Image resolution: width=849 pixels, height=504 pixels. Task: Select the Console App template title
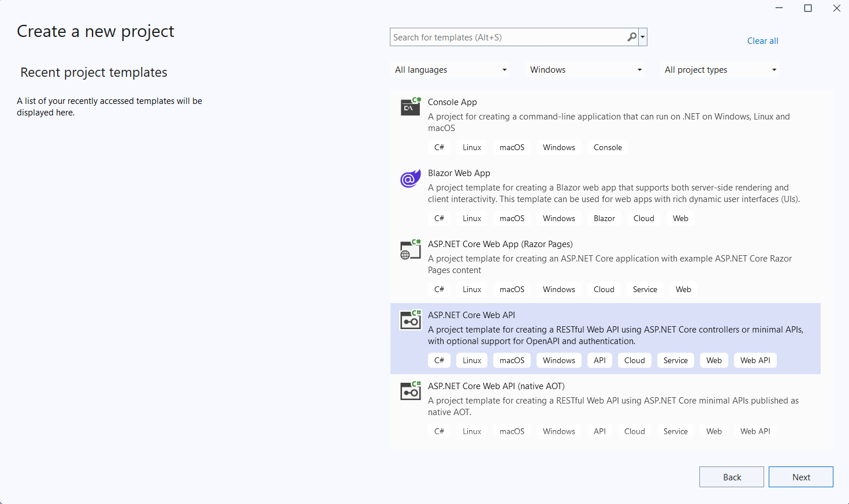[452, 102]
